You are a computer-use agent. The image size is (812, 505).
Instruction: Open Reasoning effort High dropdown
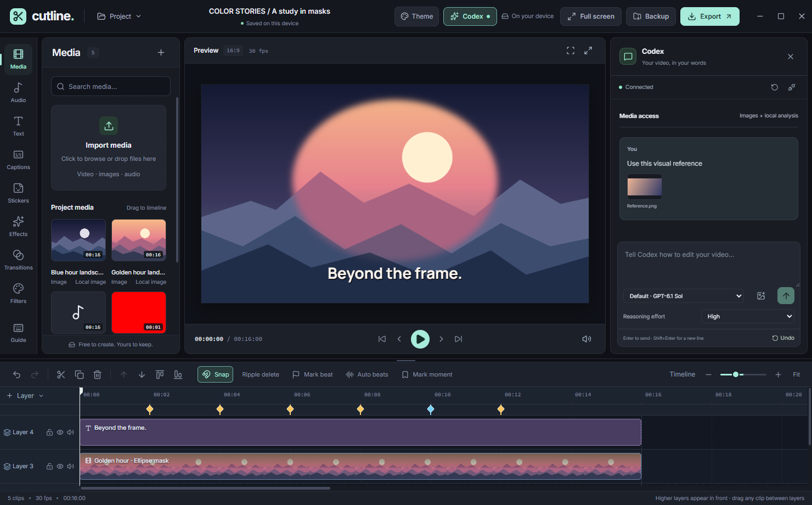pyautogui.click(x=747, y=316)
